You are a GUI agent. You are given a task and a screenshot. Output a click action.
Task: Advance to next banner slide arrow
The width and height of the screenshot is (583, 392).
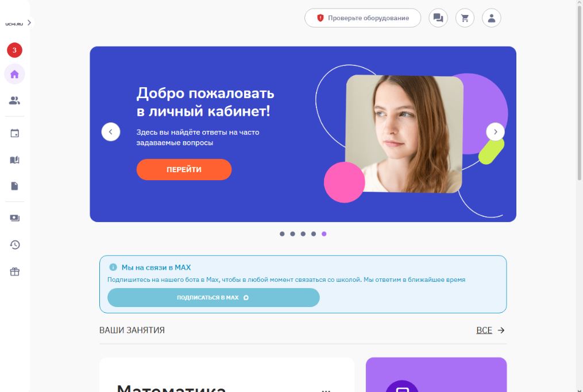pyautogui.click(x=495, y=131)
